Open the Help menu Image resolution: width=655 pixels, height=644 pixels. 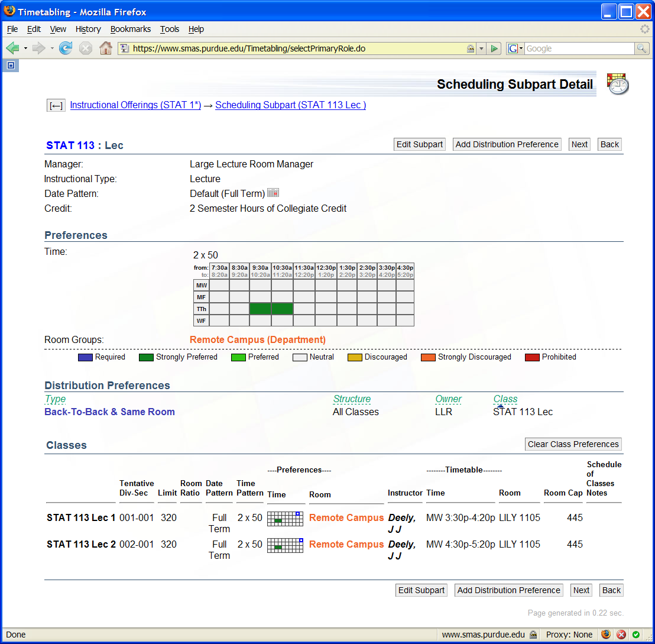[x=196, y=29]
